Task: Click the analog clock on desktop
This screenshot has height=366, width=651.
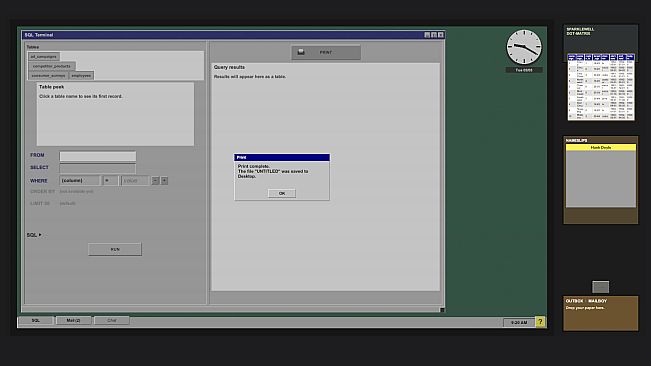Action: click(524, 47)
